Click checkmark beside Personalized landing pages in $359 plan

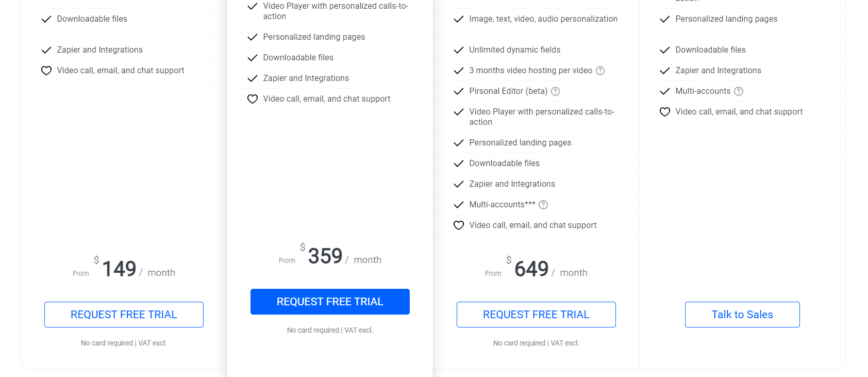tap(252, 37)
